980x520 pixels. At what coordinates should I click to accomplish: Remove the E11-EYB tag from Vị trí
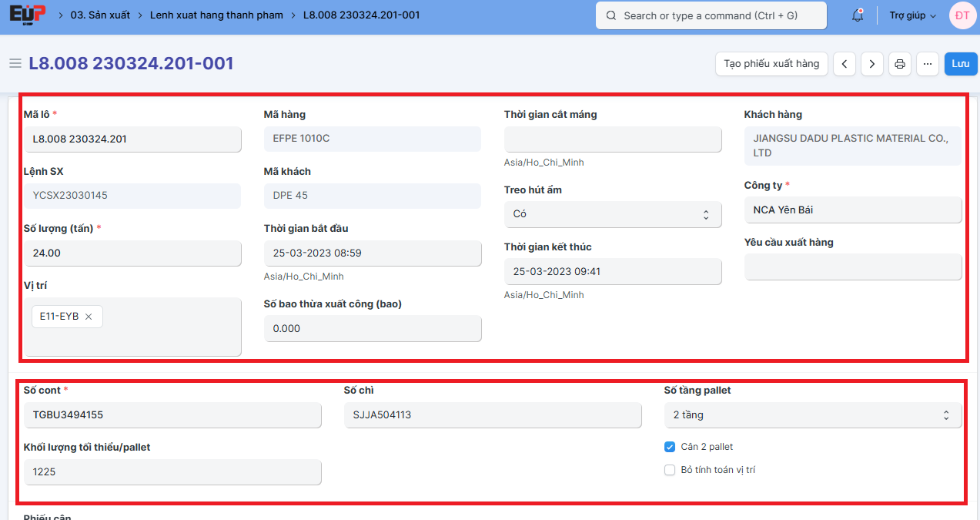89,317
